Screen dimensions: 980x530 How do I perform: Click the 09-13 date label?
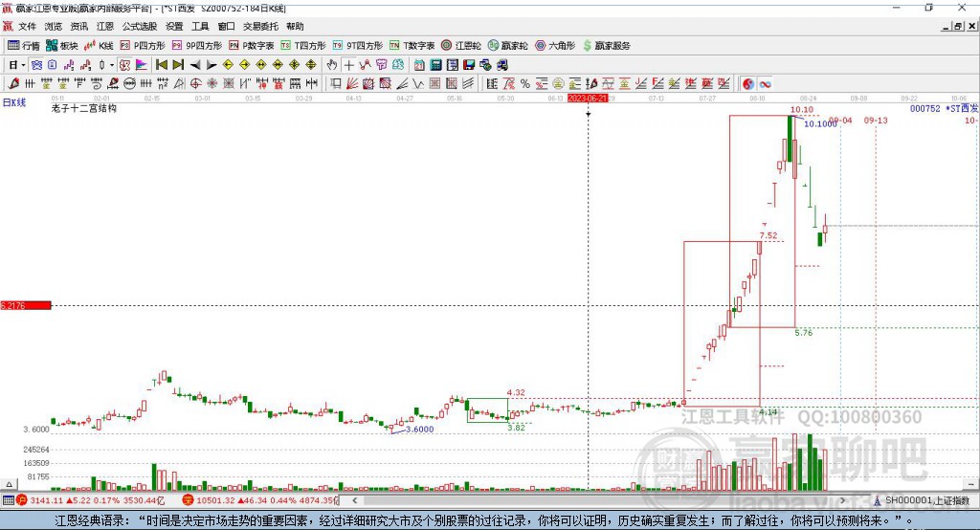pyautogui.click(x=876, y=121)
